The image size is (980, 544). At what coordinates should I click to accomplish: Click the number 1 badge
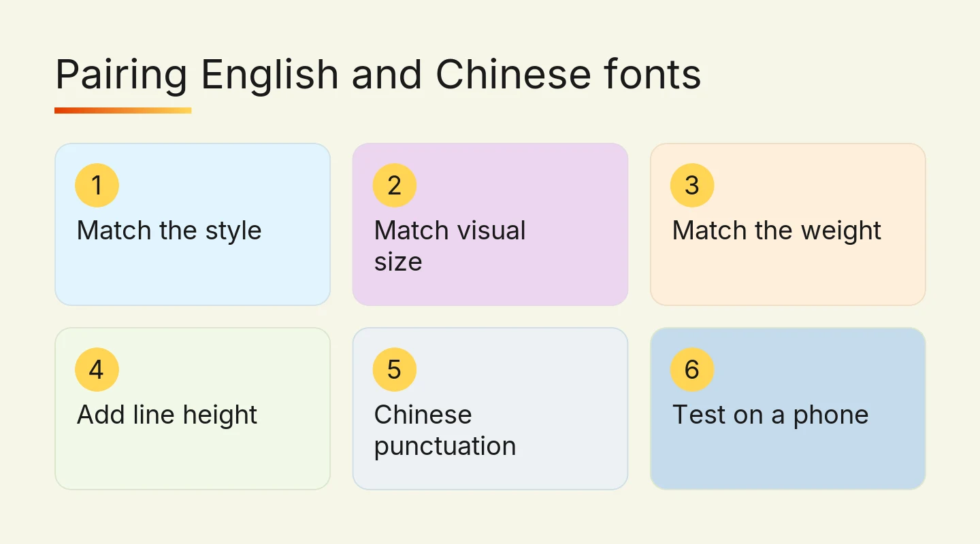click(x=97, y=185)
